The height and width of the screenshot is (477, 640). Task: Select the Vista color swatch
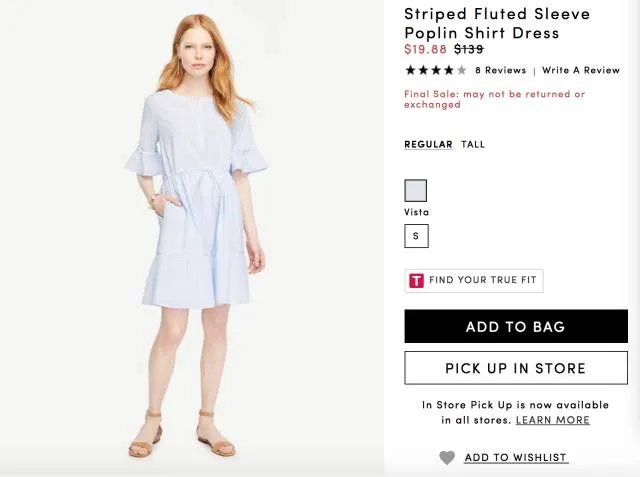(415, 190)
